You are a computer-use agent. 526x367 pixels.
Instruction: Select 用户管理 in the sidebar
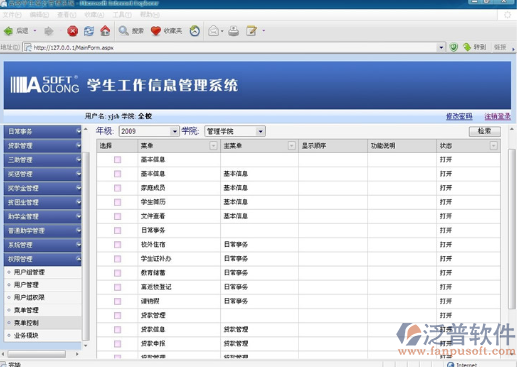click(26, 285)
